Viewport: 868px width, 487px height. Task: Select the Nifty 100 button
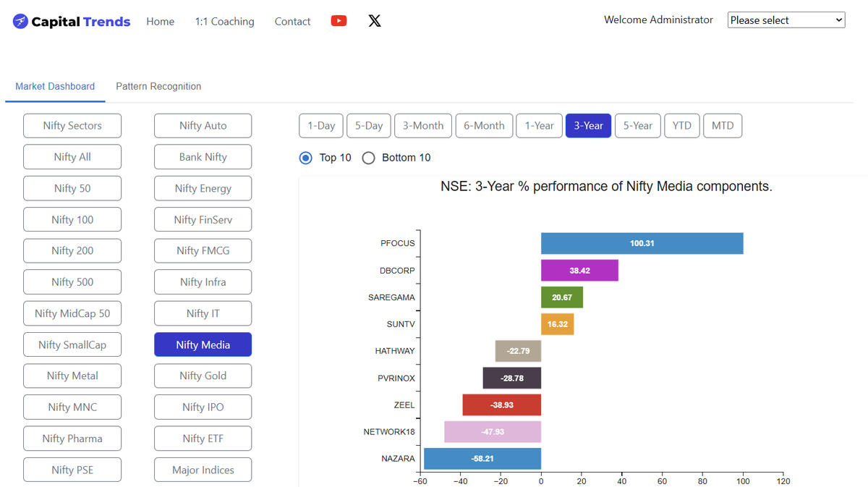point(72,219)
